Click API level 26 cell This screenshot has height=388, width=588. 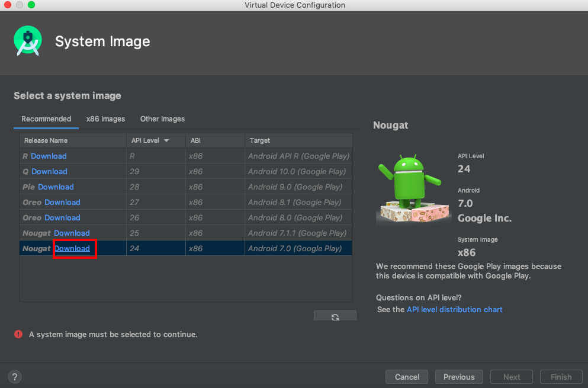[156, 217]
